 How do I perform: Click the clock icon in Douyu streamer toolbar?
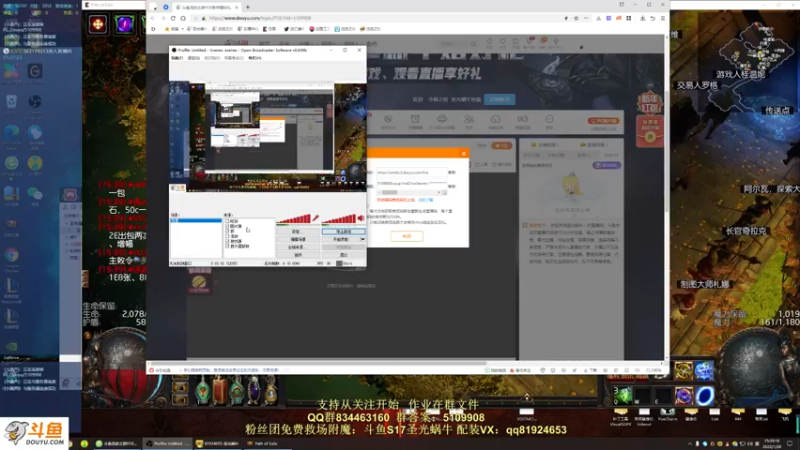click(415, 120)
